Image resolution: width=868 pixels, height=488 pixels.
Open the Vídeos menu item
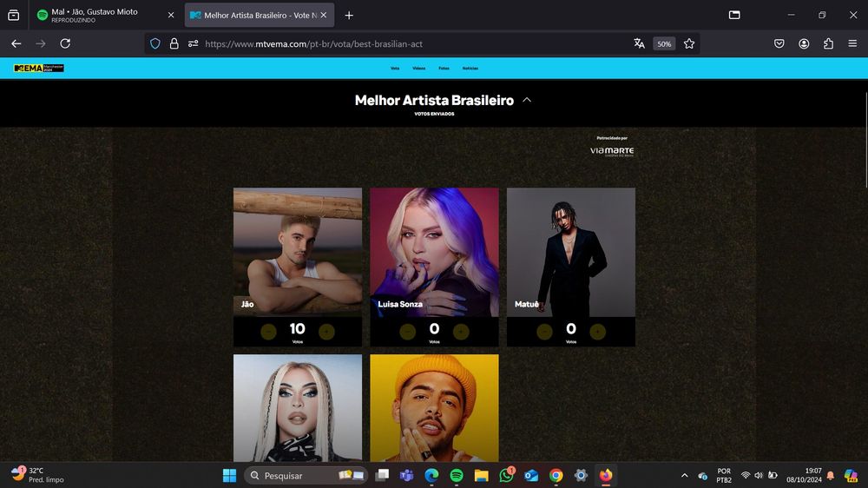click(419, 68)
